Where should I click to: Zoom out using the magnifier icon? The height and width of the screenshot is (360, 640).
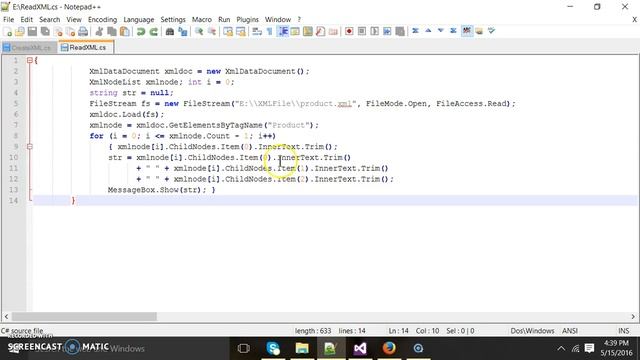(x=212, y=31)
